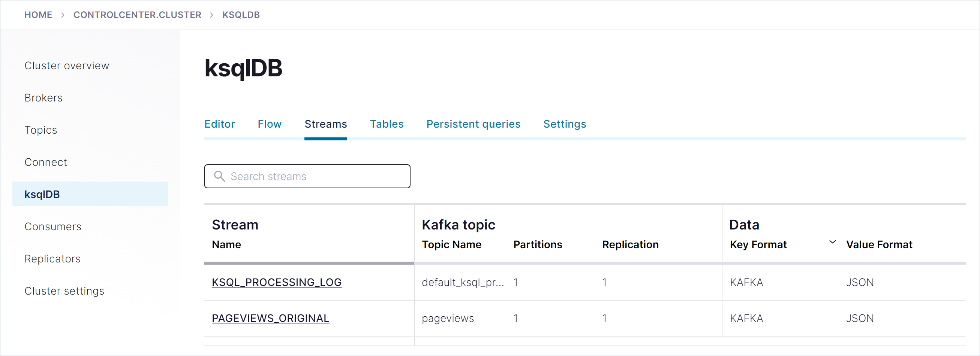The image size is (980, 356).
Task: Click the CONTROLCENTER.CLUSTER breadcrumb
Action: click(x=137, y=15)
